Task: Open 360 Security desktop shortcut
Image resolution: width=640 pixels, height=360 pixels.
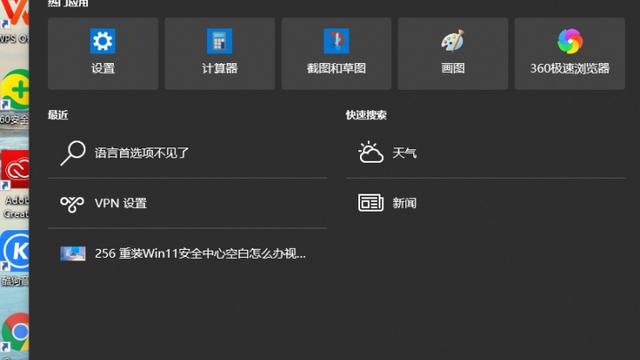Action: click(14, 97)
